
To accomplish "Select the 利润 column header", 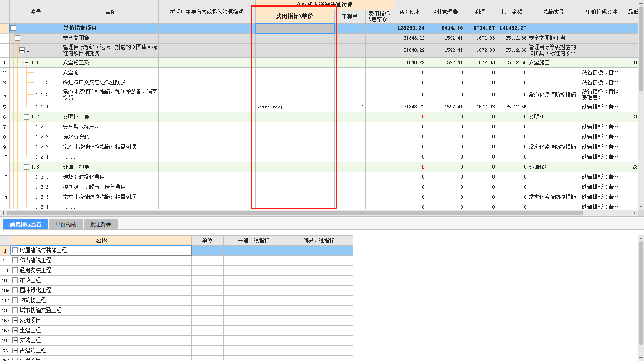I will click(480, 12).
